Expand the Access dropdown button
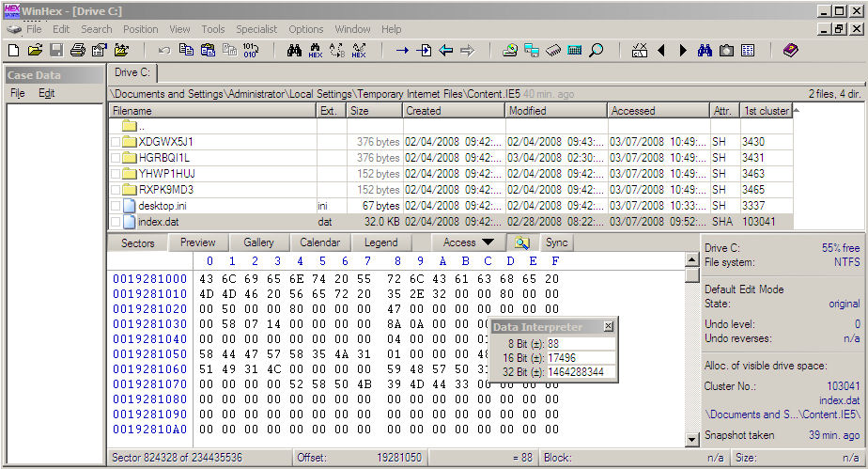Screen dimensions: 868x469 tap(468, 242)
